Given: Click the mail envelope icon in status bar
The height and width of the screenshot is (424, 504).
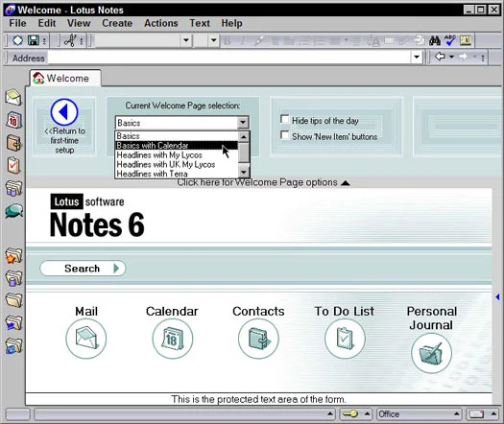Looking at the screenshot, I should tap(477, 414).
